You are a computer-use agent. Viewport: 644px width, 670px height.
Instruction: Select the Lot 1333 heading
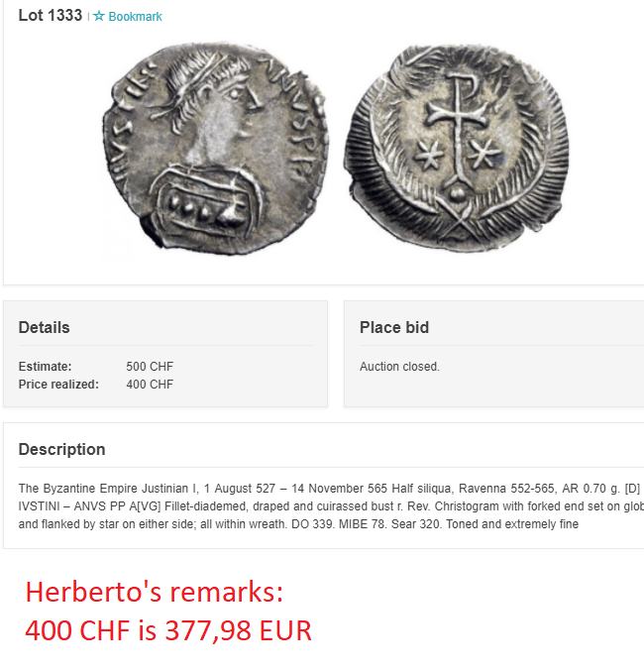tap(50, 16)
